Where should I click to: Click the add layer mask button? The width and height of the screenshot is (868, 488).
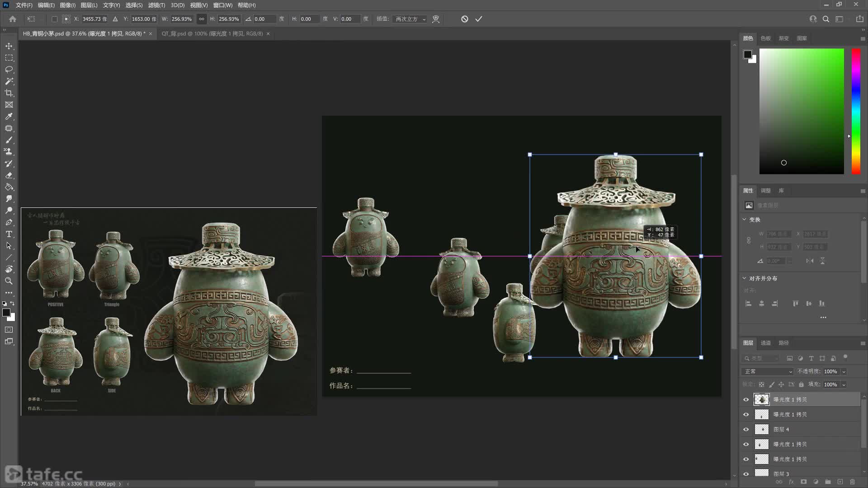[803, 482]
